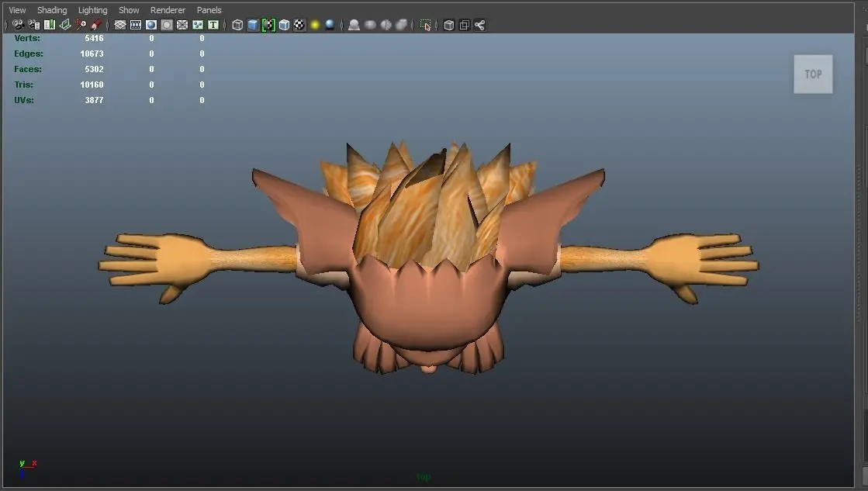Click the 'Faces:' label

28,69
